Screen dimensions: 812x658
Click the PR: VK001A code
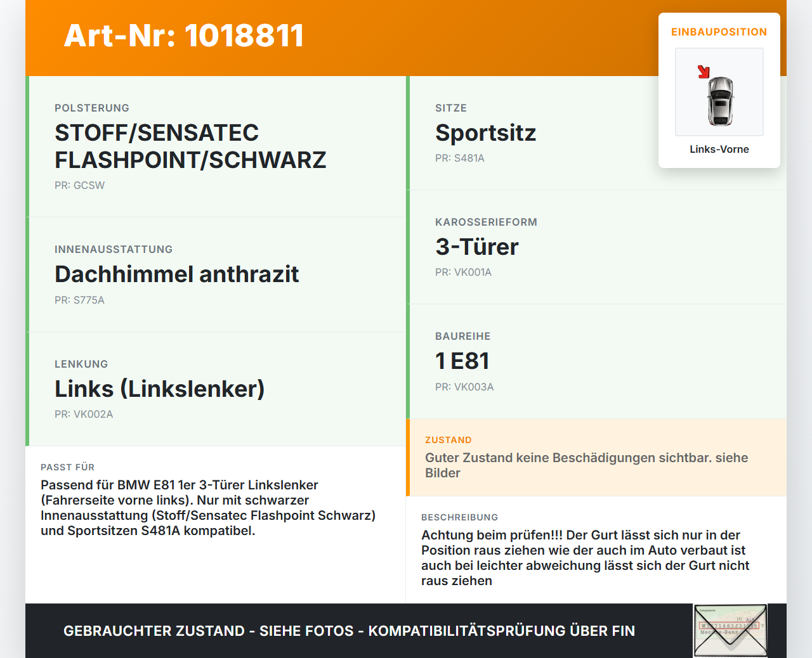(x=463, y=273)
